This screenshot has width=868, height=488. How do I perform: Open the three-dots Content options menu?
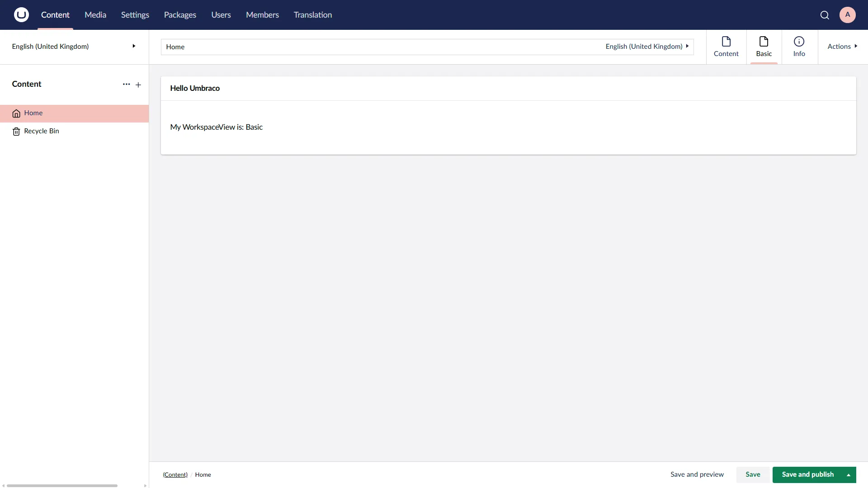coord(126,84)
